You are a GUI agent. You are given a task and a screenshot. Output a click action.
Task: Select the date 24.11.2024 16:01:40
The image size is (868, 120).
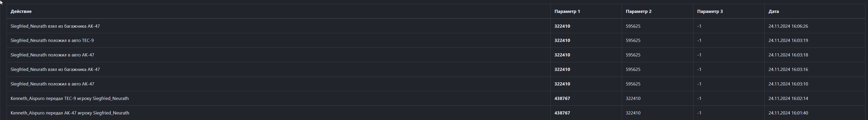(x=788, y=113)
